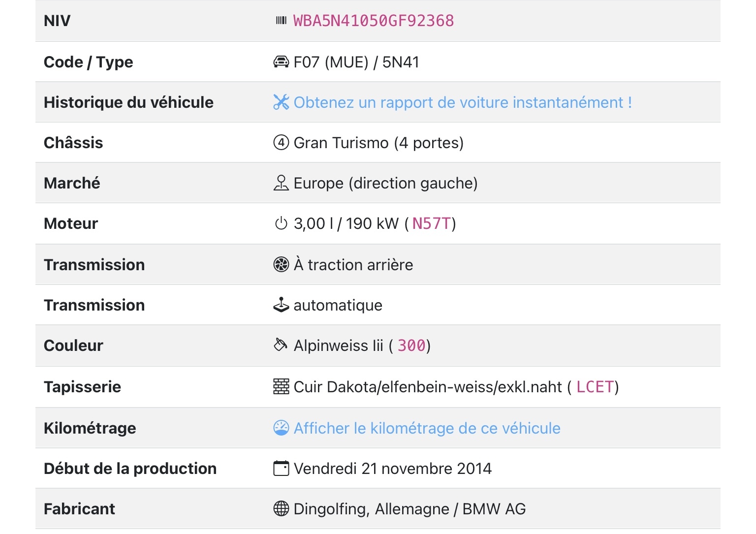The width and height of the screenshot is (756, 534).
Task: Click the barcode icon beside the VIN
Action: point(281,21)
